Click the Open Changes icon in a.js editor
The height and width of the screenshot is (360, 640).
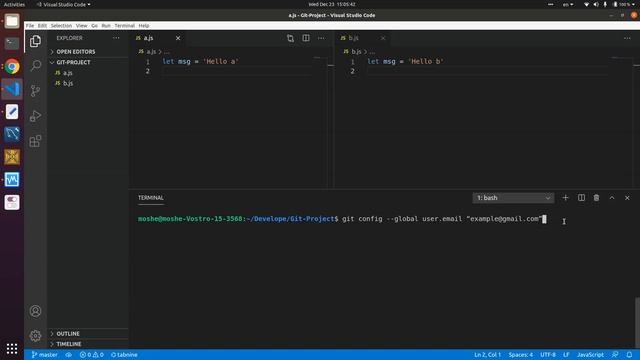290,38
